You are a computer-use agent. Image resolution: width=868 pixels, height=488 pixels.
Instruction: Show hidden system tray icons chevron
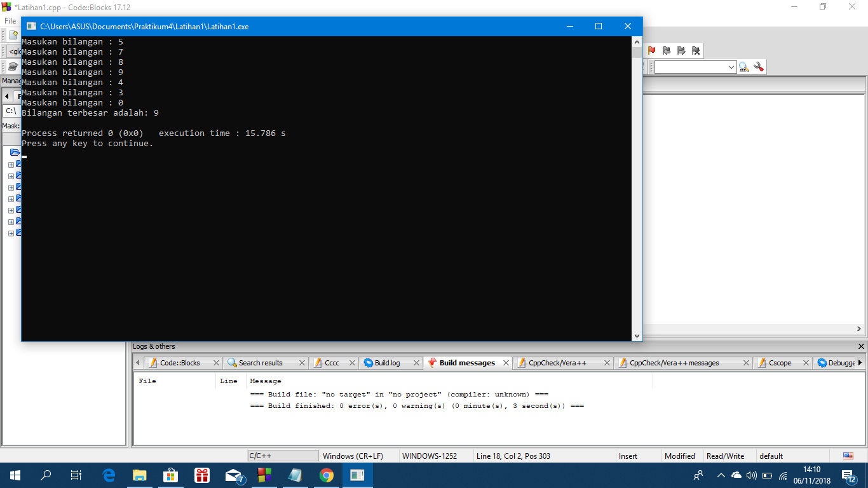coord(721,475)
